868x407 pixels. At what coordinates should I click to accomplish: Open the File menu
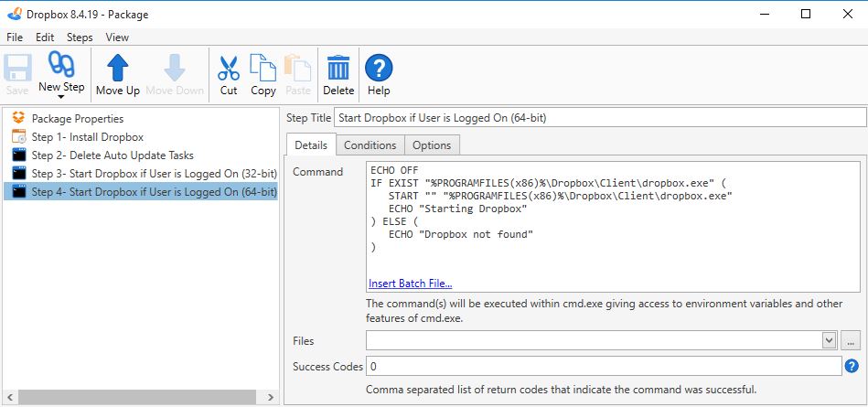click(15, 37)
